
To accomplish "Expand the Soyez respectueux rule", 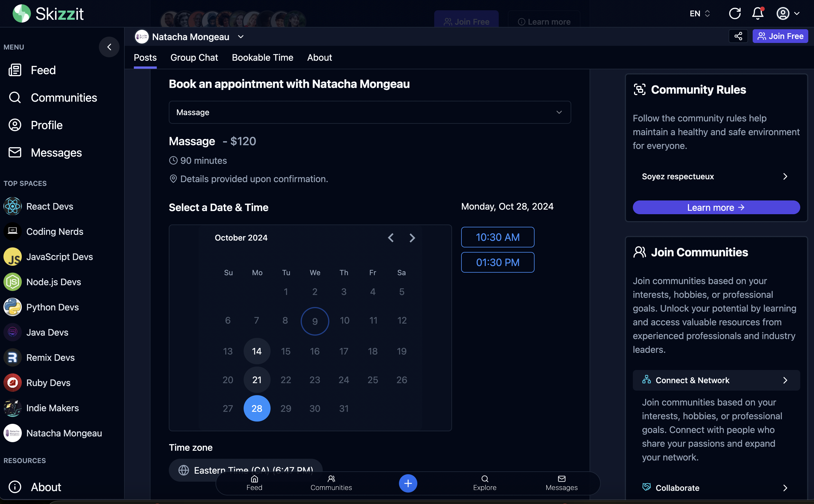I will pyautogui.click(x=716, y=176).
